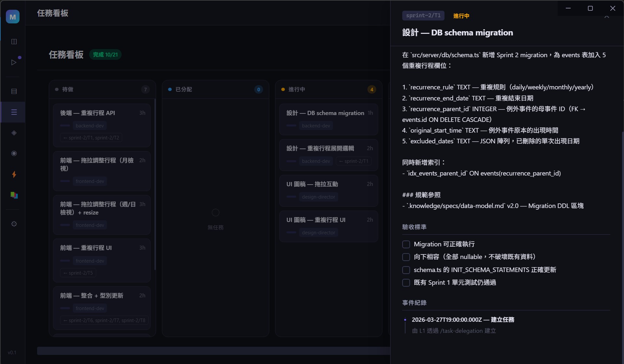Viewport: 624px width, 364px height.
Task: Click the 進行中 status label on task detail
Action: [461, 16]
